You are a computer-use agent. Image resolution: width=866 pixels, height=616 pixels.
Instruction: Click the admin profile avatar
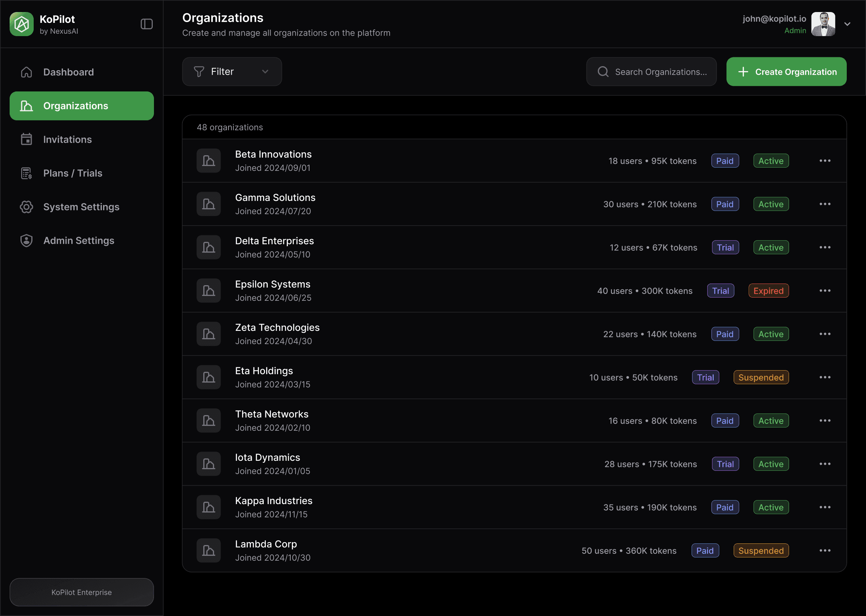click(x=823, y=24)
